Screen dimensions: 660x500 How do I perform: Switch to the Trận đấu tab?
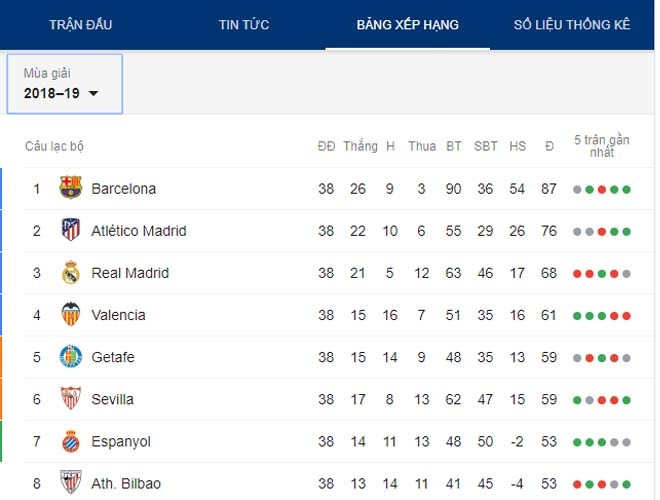(x=79, y=24)
